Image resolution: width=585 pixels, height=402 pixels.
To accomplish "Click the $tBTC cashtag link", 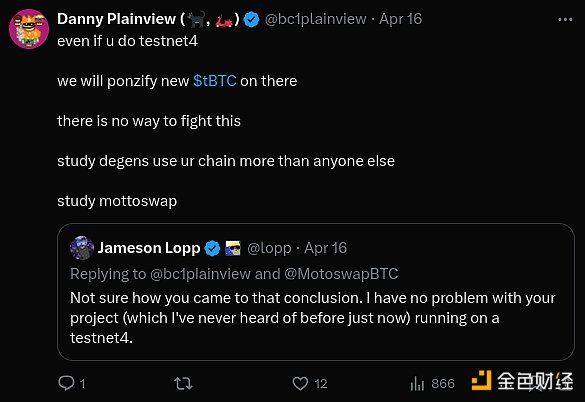I will tap(215, 81).
